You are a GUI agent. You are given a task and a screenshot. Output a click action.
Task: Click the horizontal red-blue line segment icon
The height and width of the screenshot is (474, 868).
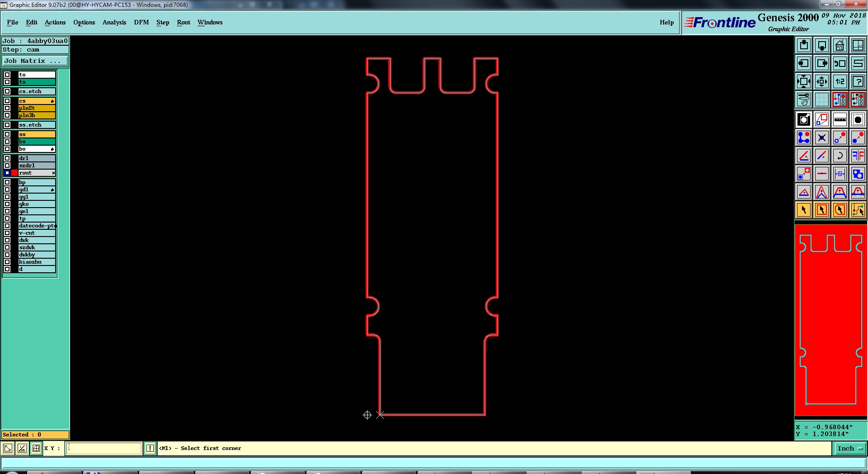pyautogui.click(x=822, y=174)
